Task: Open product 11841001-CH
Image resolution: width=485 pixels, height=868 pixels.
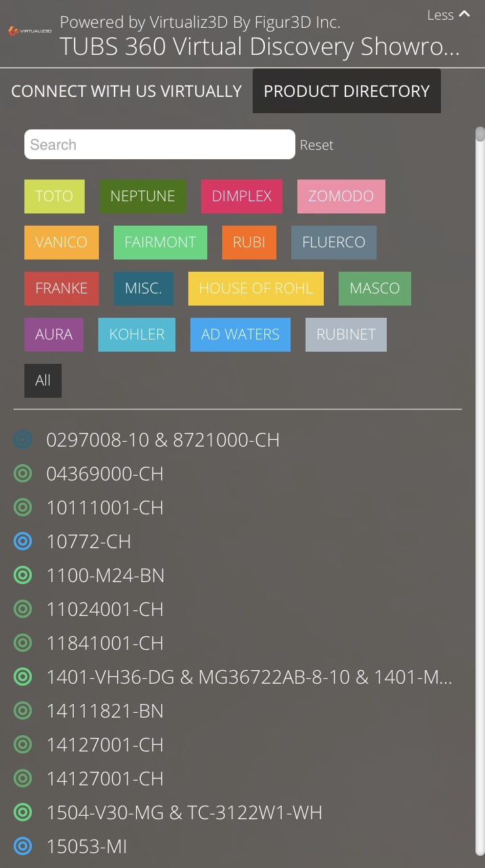Action: pos(105,643)
